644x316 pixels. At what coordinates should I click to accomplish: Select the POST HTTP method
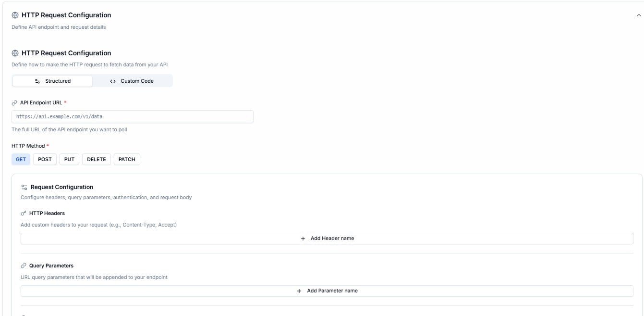[x=45, y=159]
